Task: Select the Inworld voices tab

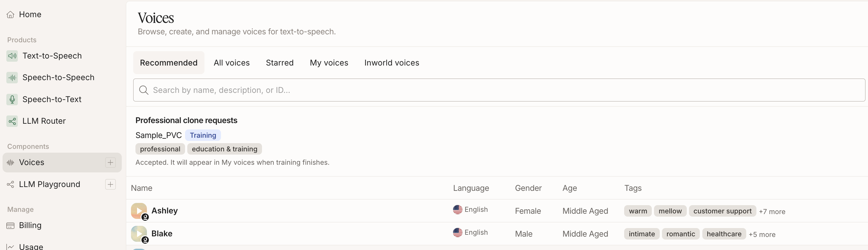Action: 391,63
